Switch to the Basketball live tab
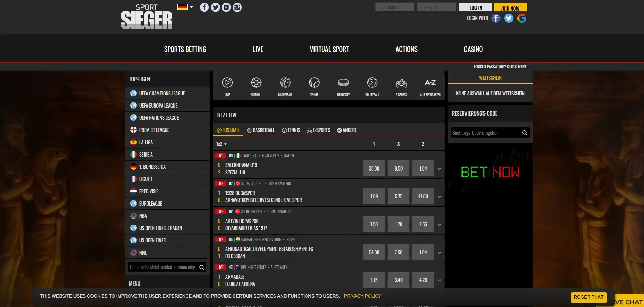This screenshot has height=307, width=644. (x=261, y=130)
